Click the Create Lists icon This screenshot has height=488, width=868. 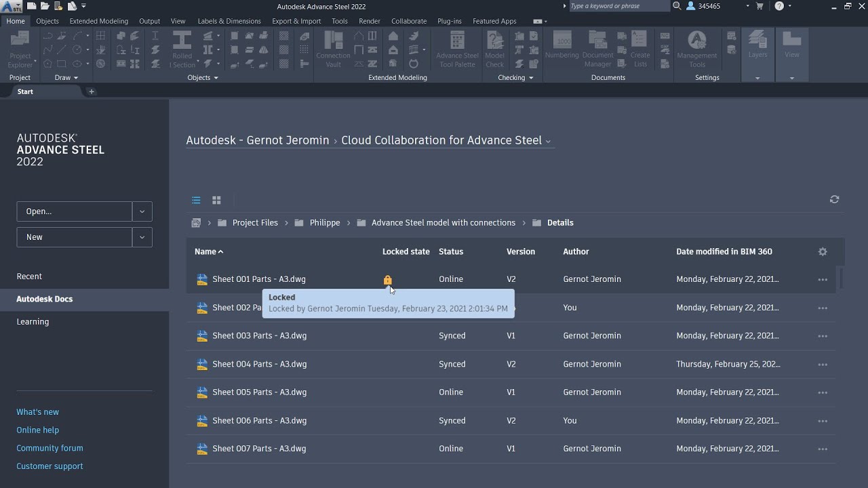tap(640, 49)
